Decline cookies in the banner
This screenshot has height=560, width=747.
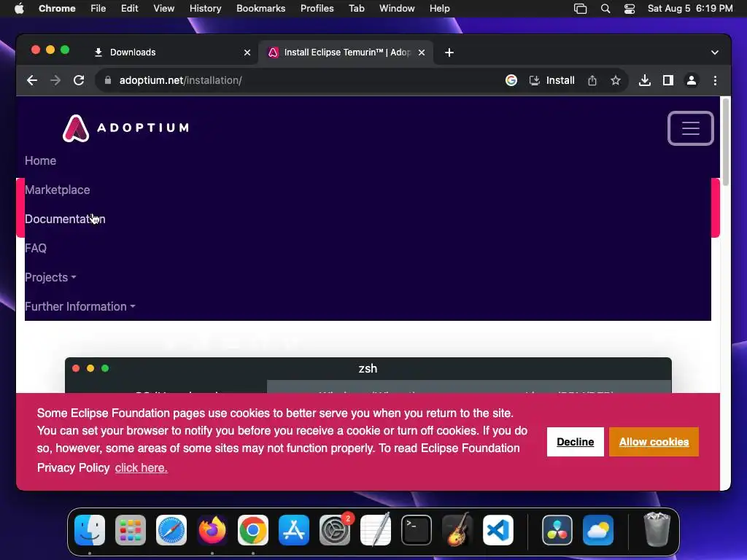pos(575,442)
